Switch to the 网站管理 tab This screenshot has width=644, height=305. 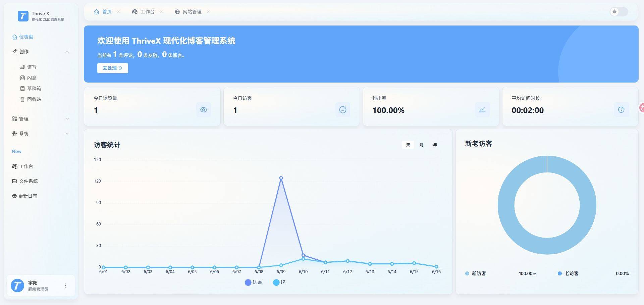point(188,12)
